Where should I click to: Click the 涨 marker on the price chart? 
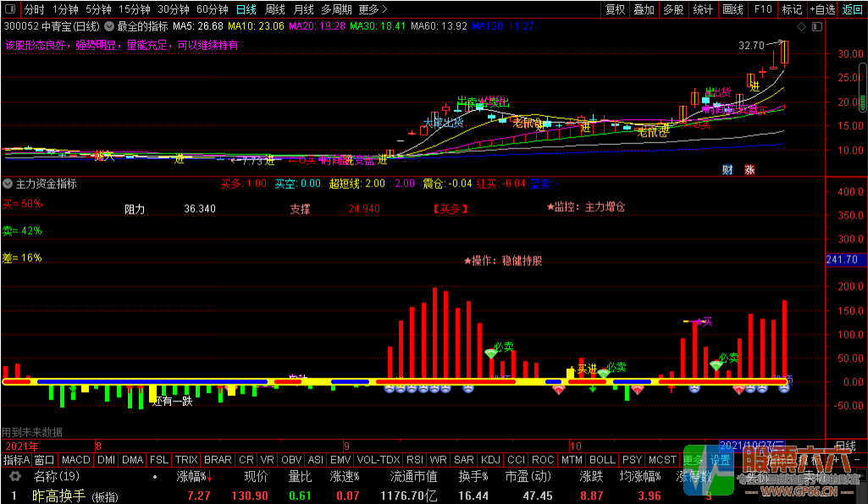749,169
